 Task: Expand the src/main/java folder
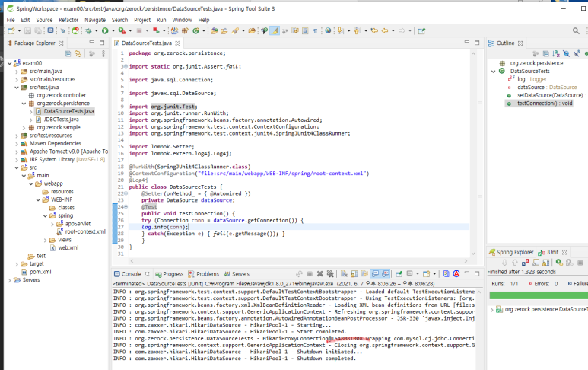click(17, 72)
